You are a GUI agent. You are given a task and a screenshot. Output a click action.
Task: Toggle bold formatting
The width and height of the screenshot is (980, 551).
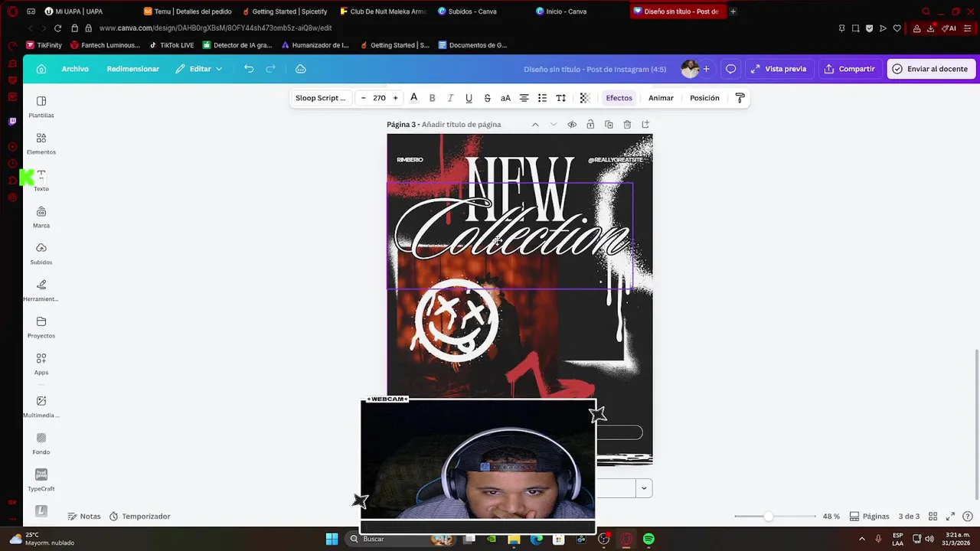click(x=432, y=98)
